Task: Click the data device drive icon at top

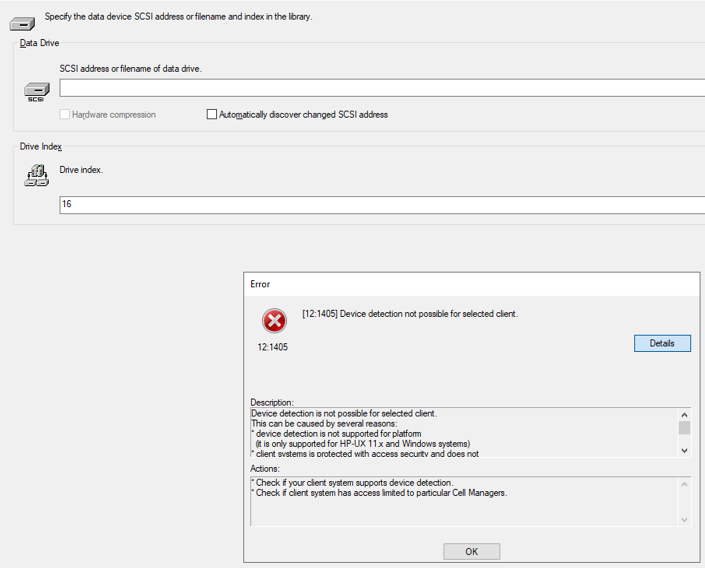Action: pyautogui.click(x=22, y=23)
